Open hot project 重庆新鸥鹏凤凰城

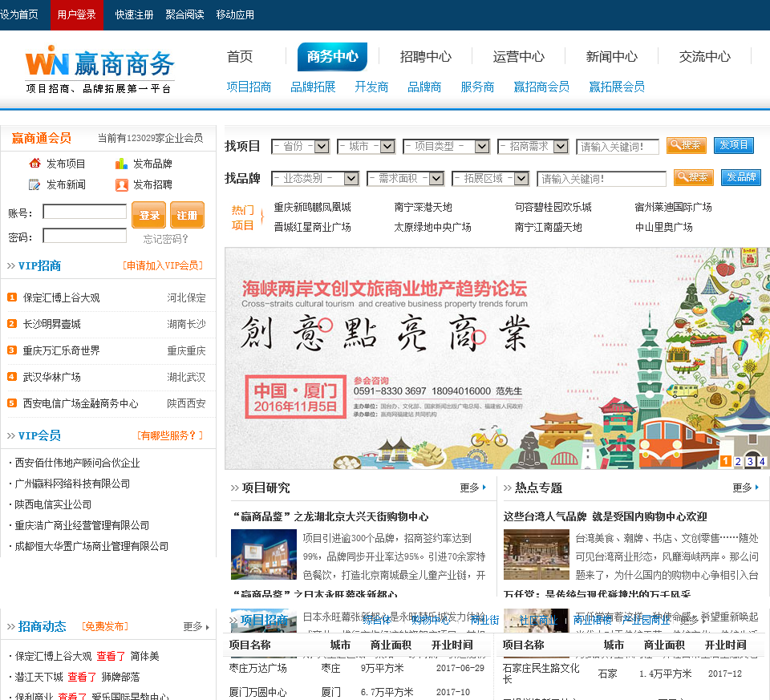point(312,207)
